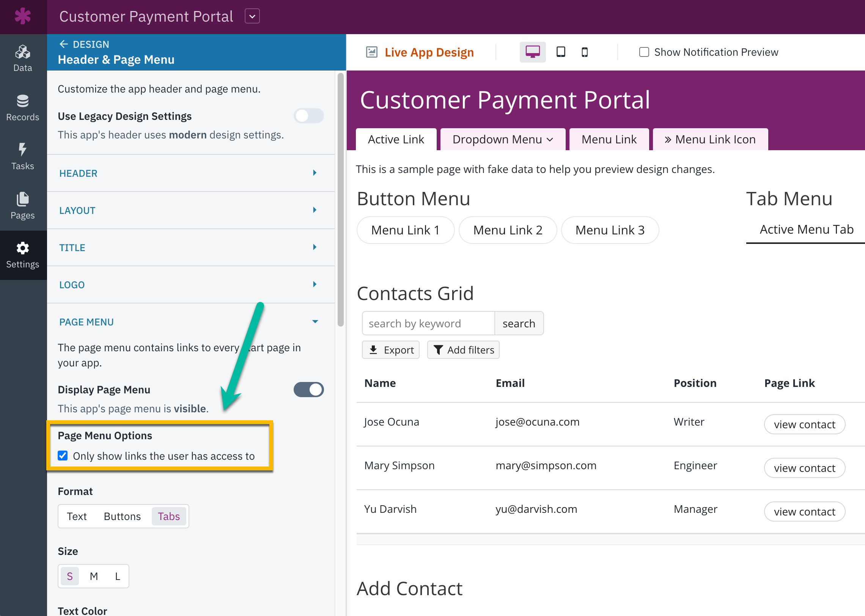The image size is (865, 616).
Task: Expand the LAYOUT section
Action: tap(191, 210)
